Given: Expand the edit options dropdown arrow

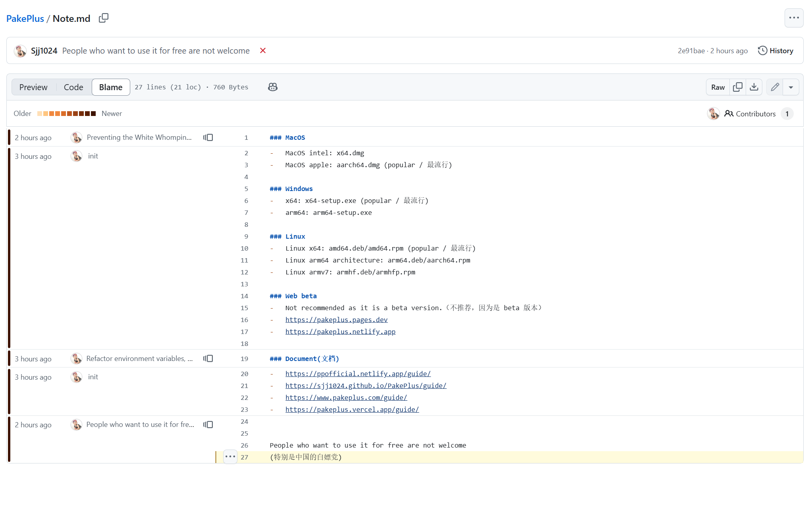Looking at the screenshot, I should click(x=791, y=87).
